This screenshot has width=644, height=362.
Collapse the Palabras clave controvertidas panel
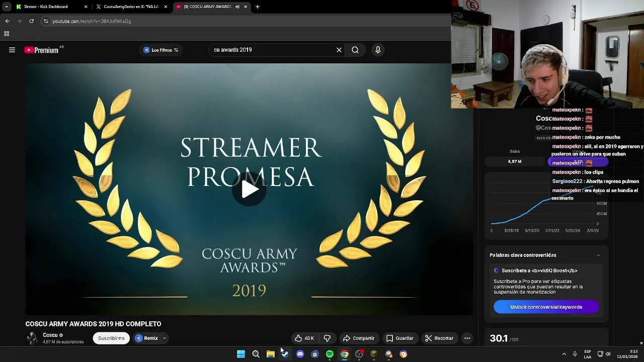[598, 255]
